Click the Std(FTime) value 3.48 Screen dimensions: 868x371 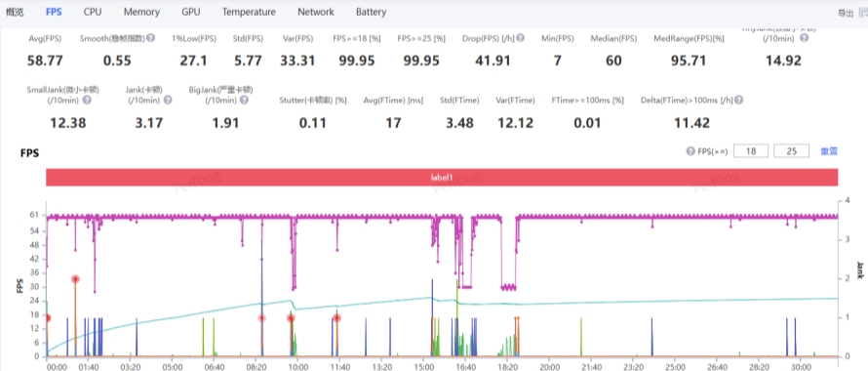coord(459,123)
